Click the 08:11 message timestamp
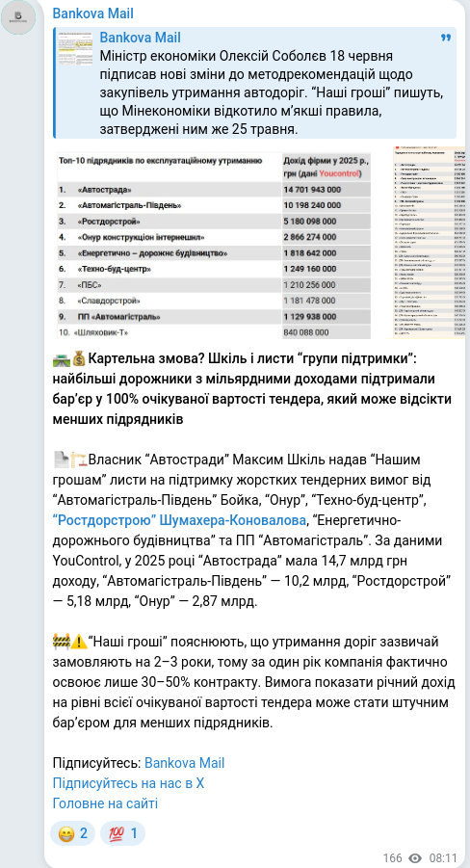Screen dimensions: 470x868 tap(443, 858)
